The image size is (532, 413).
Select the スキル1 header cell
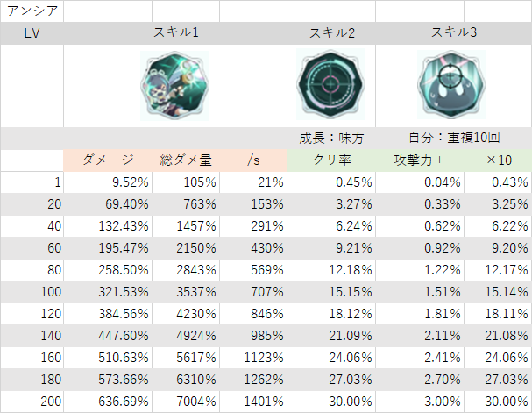tap(175, 33)
